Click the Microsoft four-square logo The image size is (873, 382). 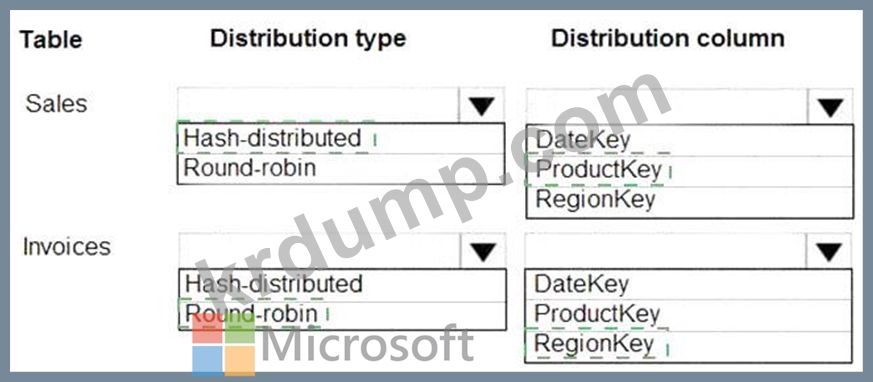pyautogui.click(x=224, y=345)
